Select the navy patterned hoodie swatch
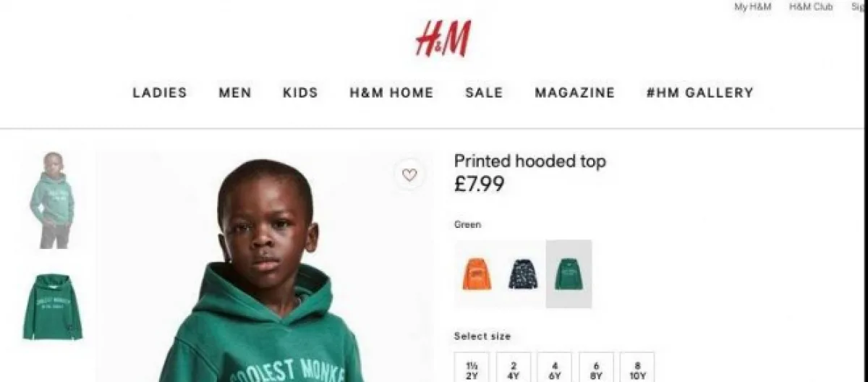The image size is (868, 382). [522, 273]
